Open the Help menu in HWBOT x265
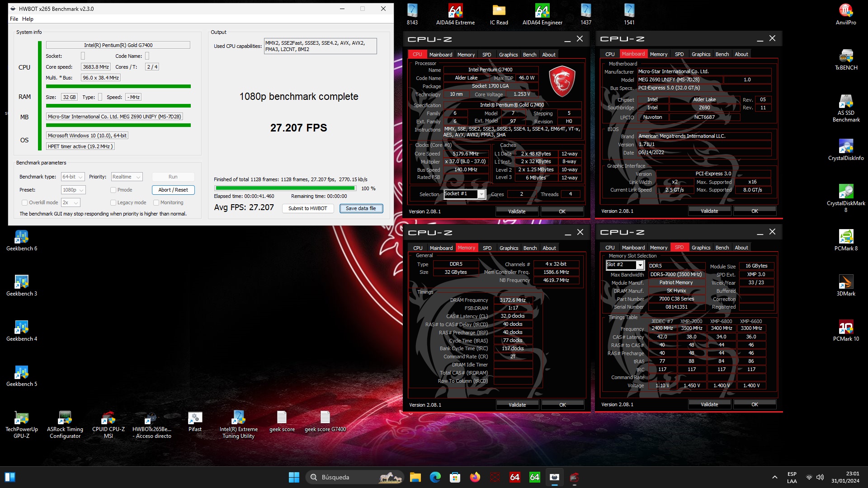 pos(28,19)
